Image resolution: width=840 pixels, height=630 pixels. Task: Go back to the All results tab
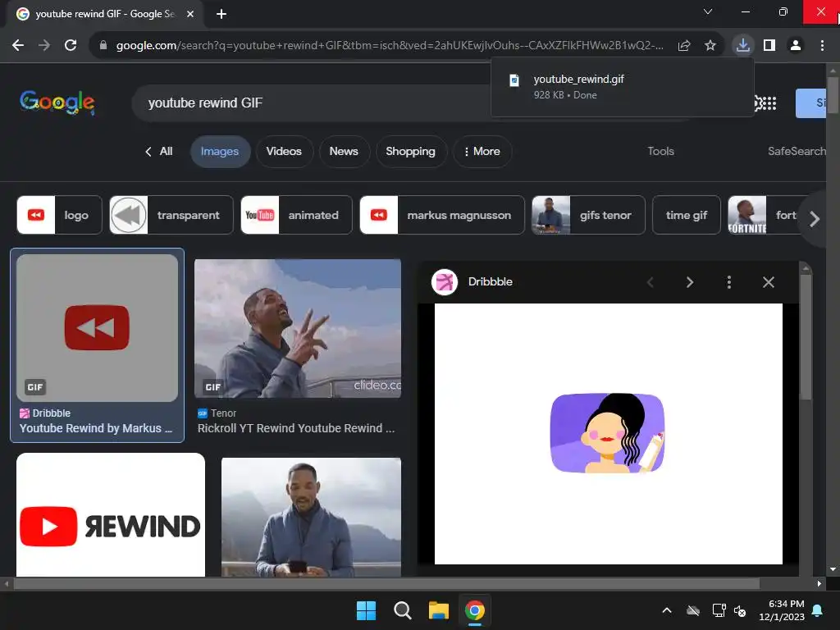(159, 152)
